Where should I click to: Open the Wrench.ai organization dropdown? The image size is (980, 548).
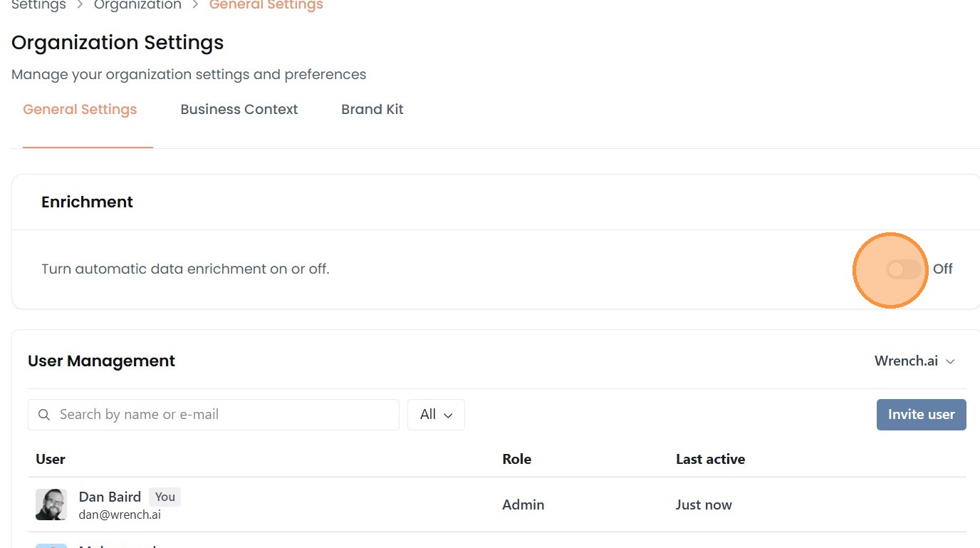point(914,361)
